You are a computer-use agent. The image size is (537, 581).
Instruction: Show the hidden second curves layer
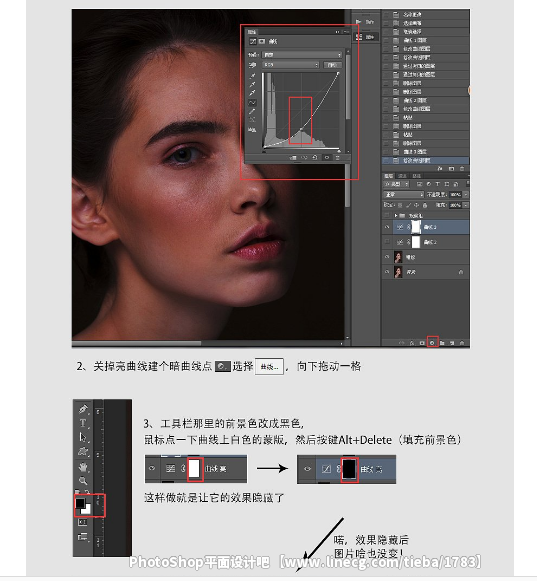tap(387, 242)
